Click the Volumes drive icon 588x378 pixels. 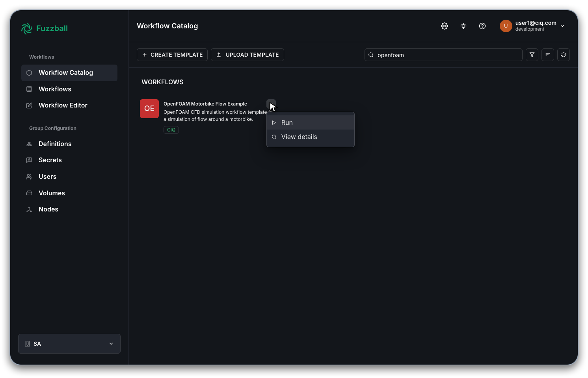point(29,193)
